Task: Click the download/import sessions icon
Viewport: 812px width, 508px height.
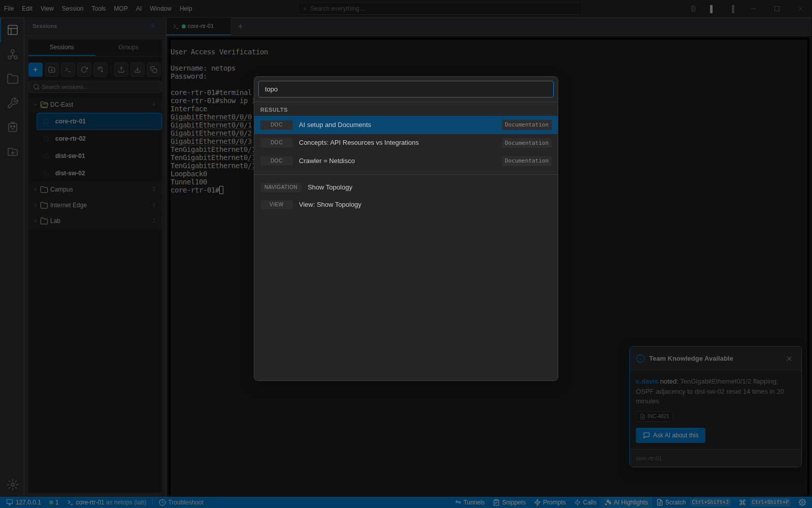Action: (x=138, y=70)
